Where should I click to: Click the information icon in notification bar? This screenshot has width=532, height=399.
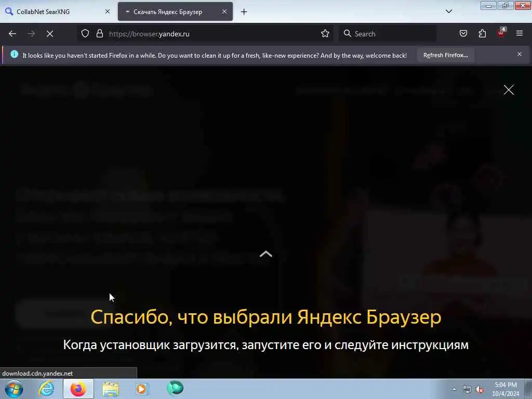click(x=14, y=54)
